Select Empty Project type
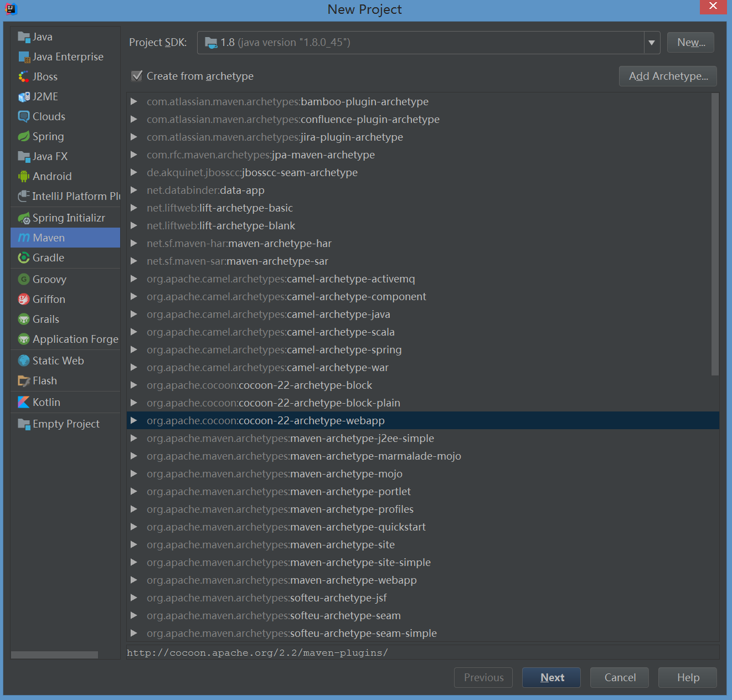Screen dimensions: 732x700 tap(65, 424)
